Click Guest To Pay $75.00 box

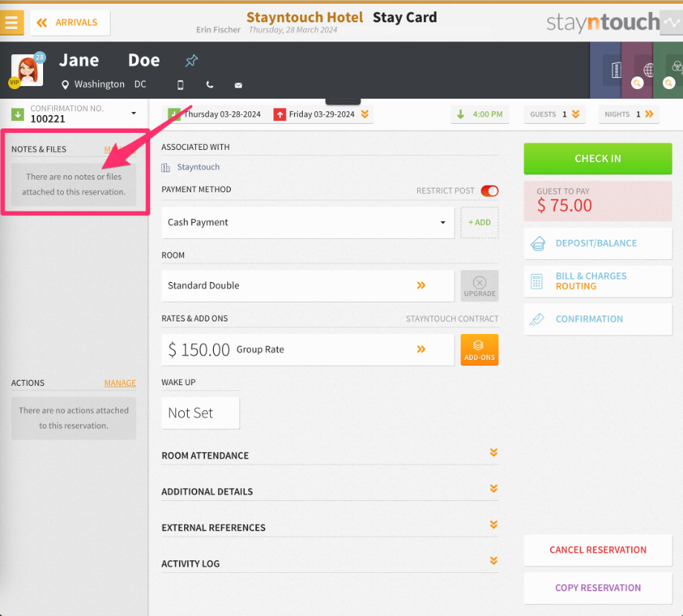(x=598, y=201)
